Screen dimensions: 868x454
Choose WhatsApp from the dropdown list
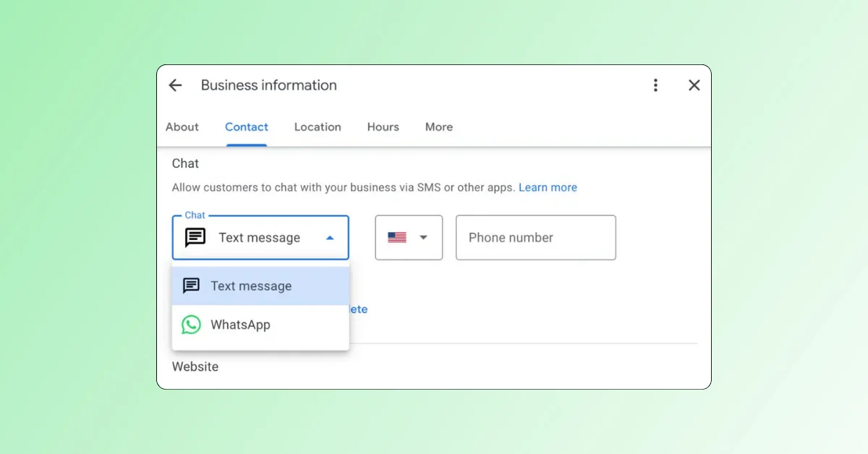pos(260,325)
